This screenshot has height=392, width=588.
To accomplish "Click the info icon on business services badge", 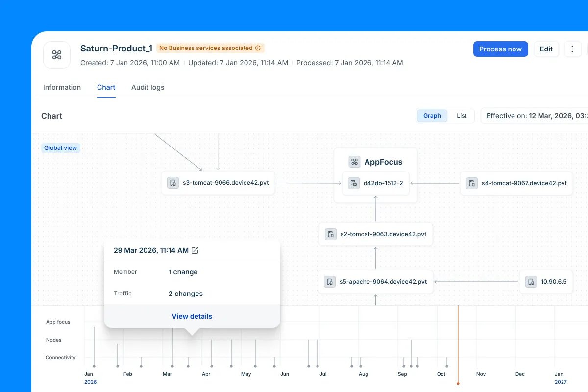I will [258, 48].
